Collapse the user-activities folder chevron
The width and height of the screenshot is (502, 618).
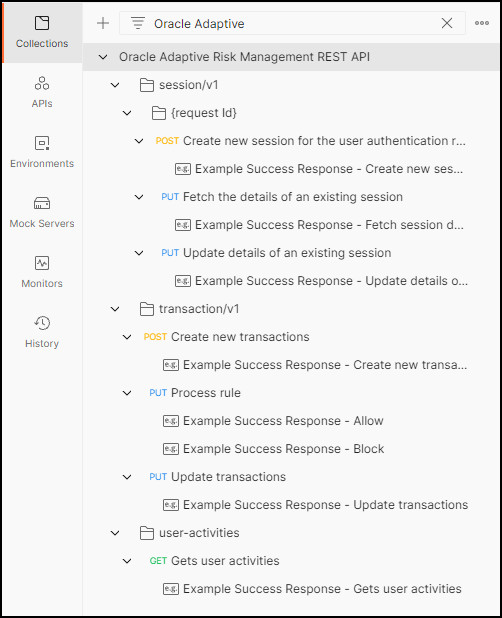[115, 533]
